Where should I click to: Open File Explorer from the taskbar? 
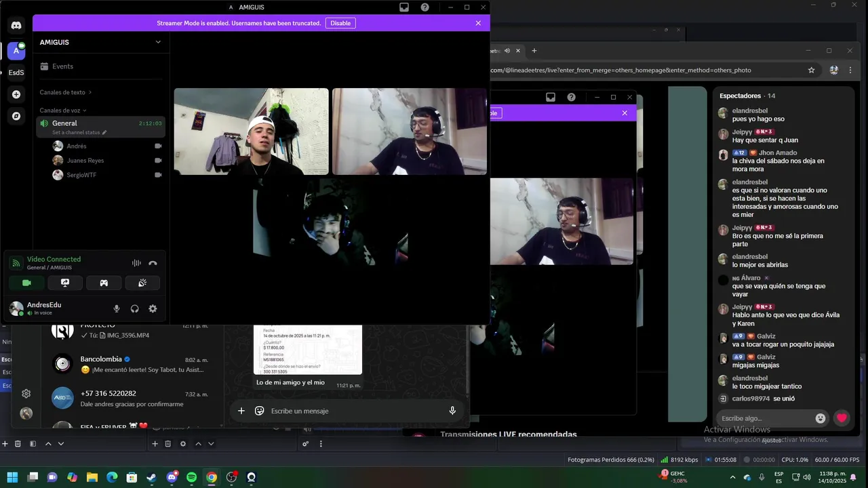coord(92,477)
